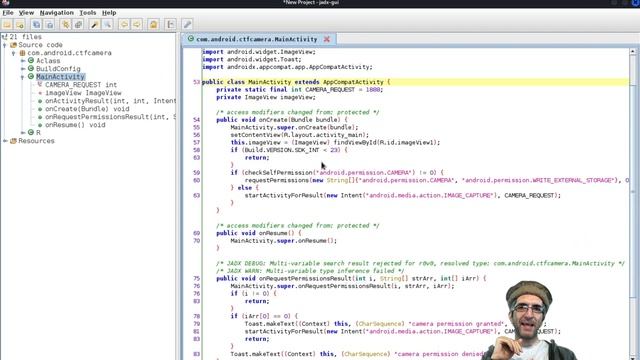640x360 pixels.
Task: Collapse the com.android.ctfcamera package node
Action: point(13,53)
